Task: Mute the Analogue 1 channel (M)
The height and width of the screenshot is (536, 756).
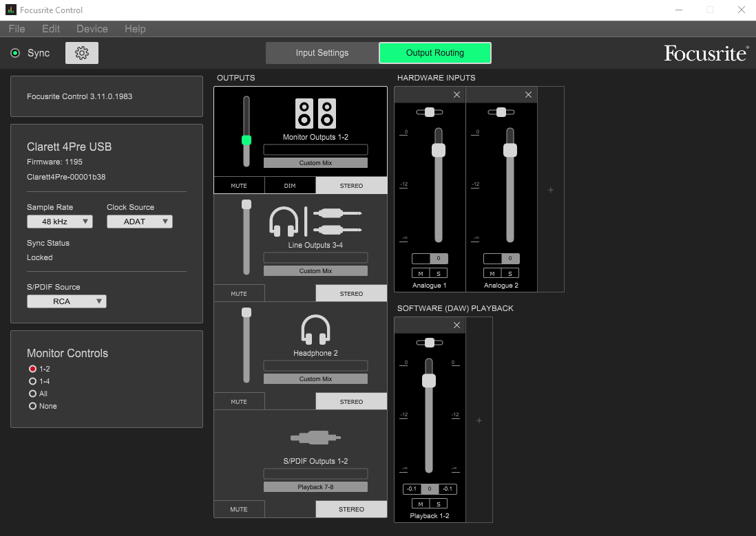Action: point(421,273)
